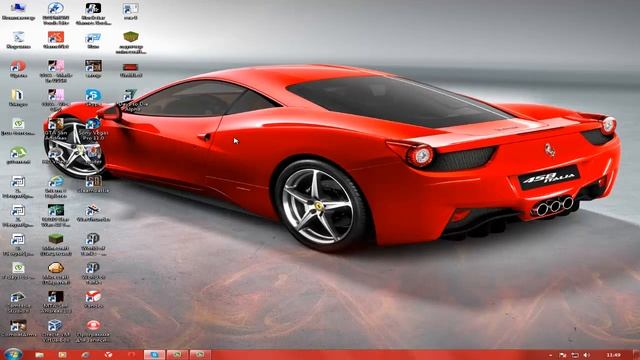This screenshot has width=640, height=360.
Task: Open the Windows Start menu
Action: click(x=13, y=354)
